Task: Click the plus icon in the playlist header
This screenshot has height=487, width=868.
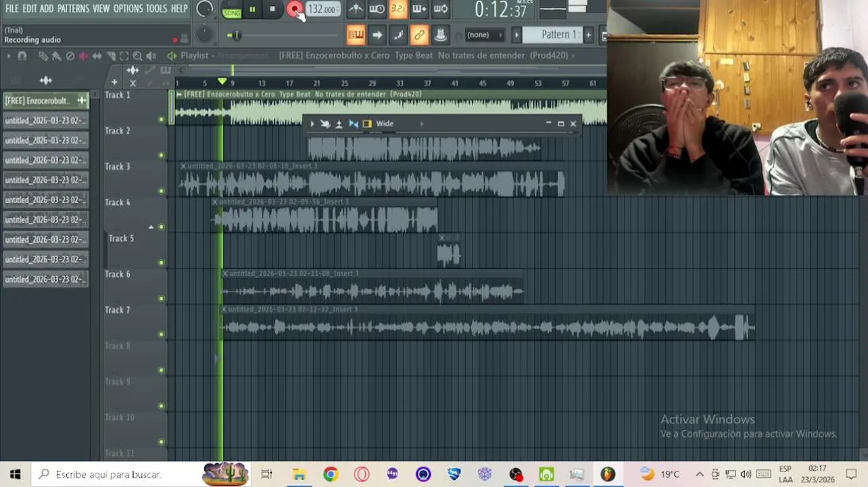Action: pyautogui.click(x=114, y=83)
